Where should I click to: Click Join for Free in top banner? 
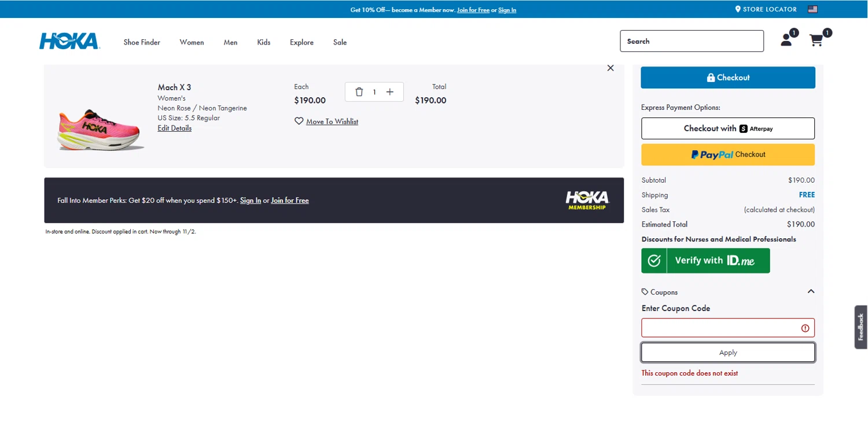click(x=473, y=10)
